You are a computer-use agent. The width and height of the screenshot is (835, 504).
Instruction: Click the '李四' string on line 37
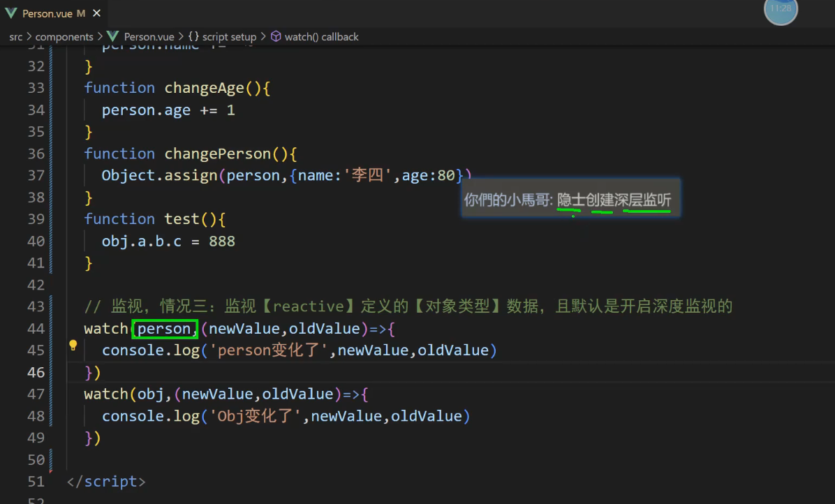pos(367,175)
